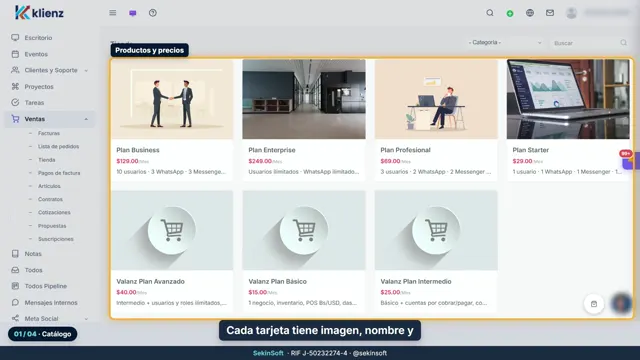640x360 pixels.
Task: Expand the Meta Social chevron
Action: [x=86, y=319]
